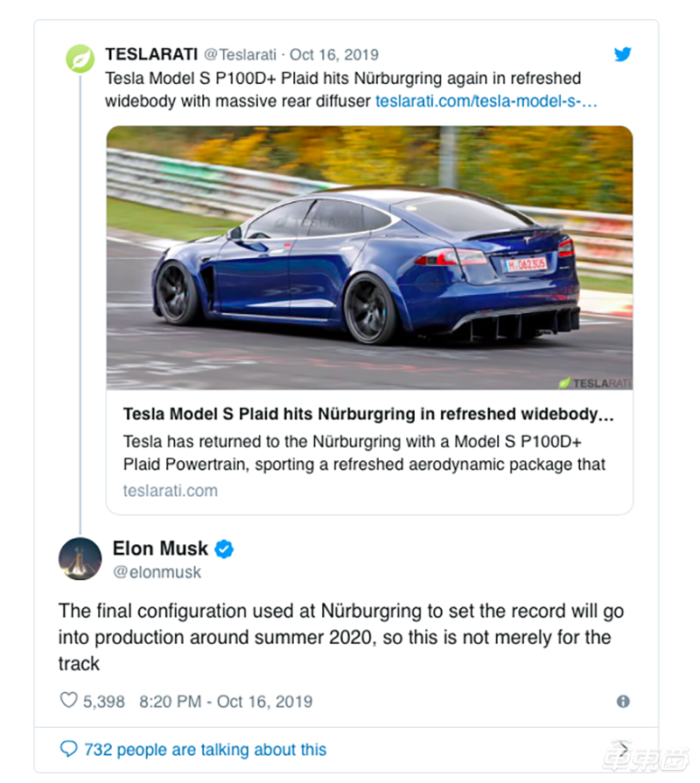Click the 5,398 likes count
This screenshot has height=783, width=700.
point(104,701)
